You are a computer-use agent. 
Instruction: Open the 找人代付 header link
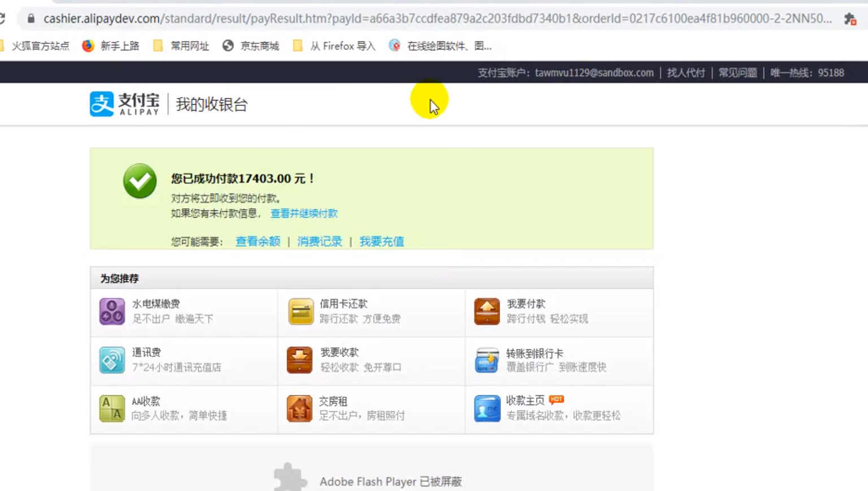click(x=685, y=72)
